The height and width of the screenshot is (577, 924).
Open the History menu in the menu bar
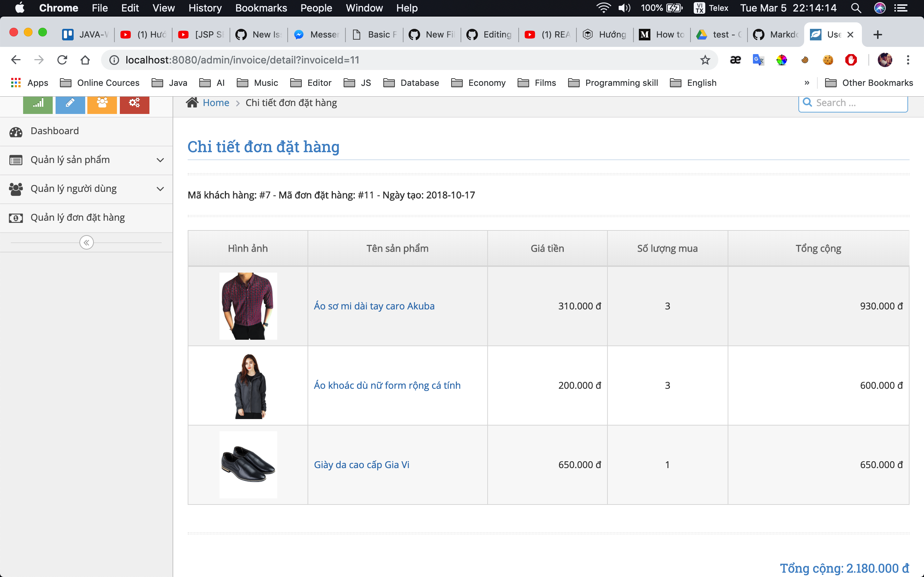pyautogui.click(x=205, y=8)
